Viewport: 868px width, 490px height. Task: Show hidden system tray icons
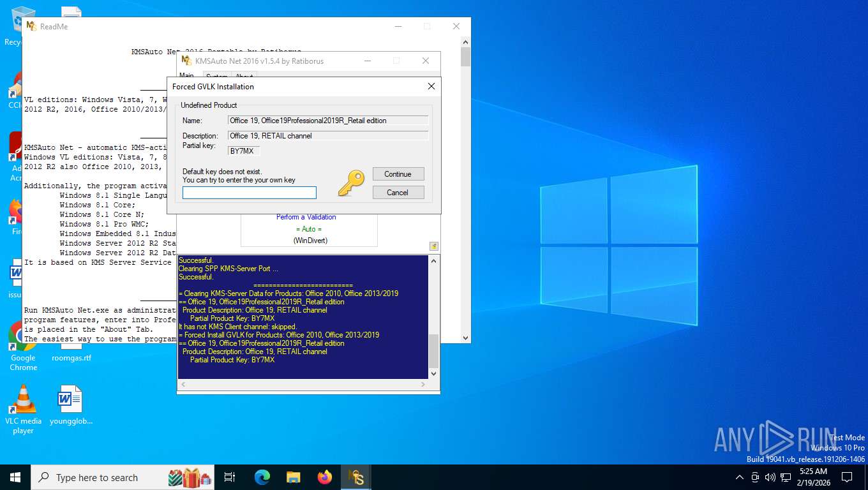740,477
